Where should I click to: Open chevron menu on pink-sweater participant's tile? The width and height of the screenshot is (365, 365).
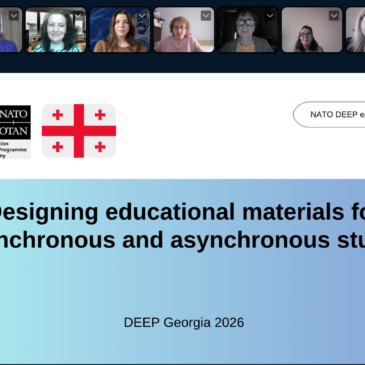[x=206, y=16]
